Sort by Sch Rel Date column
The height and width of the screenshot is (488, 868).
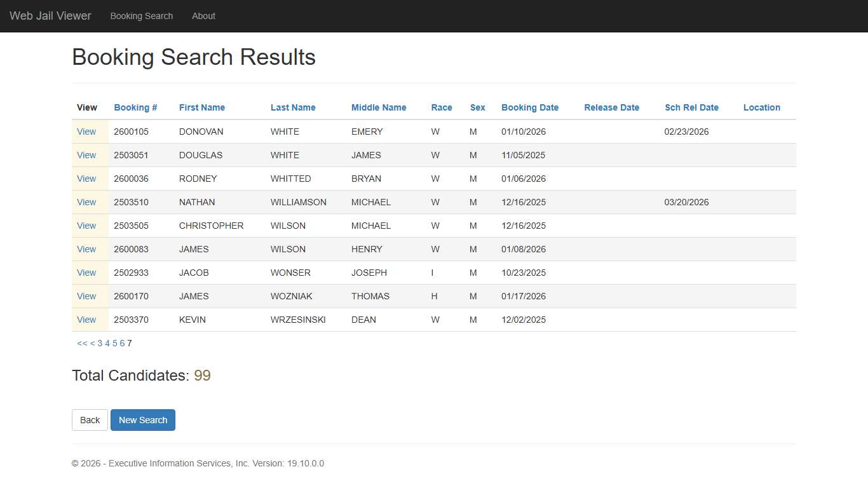click(691, 107)
